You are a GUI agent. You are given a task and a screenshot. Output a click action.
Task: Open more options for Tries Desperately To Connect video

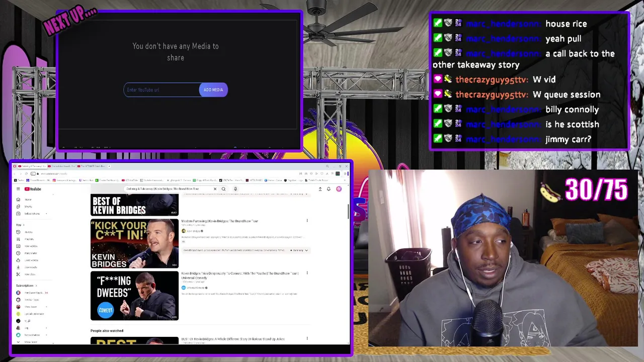pyautogui.click(x=307, y=273)
